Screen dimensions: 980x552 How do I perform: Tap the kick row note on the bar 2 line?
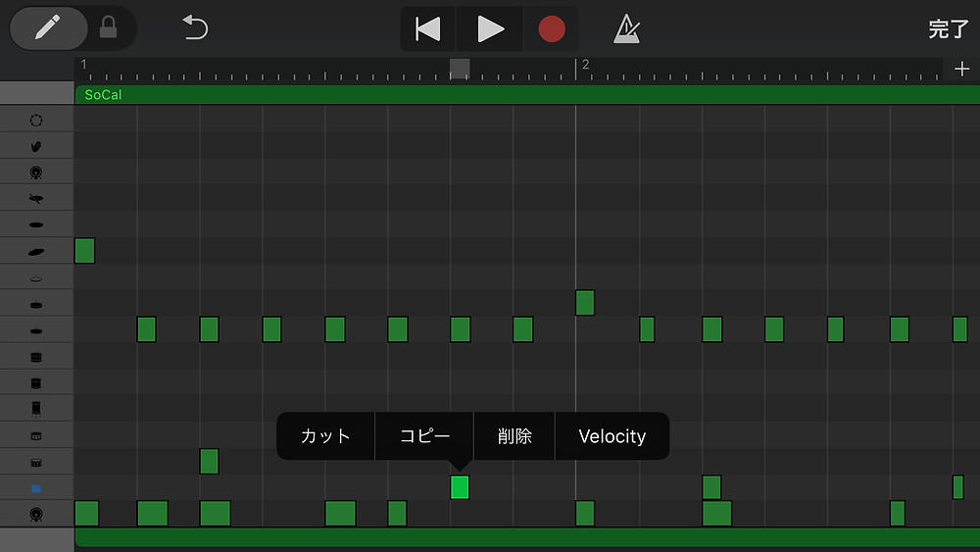585,513
